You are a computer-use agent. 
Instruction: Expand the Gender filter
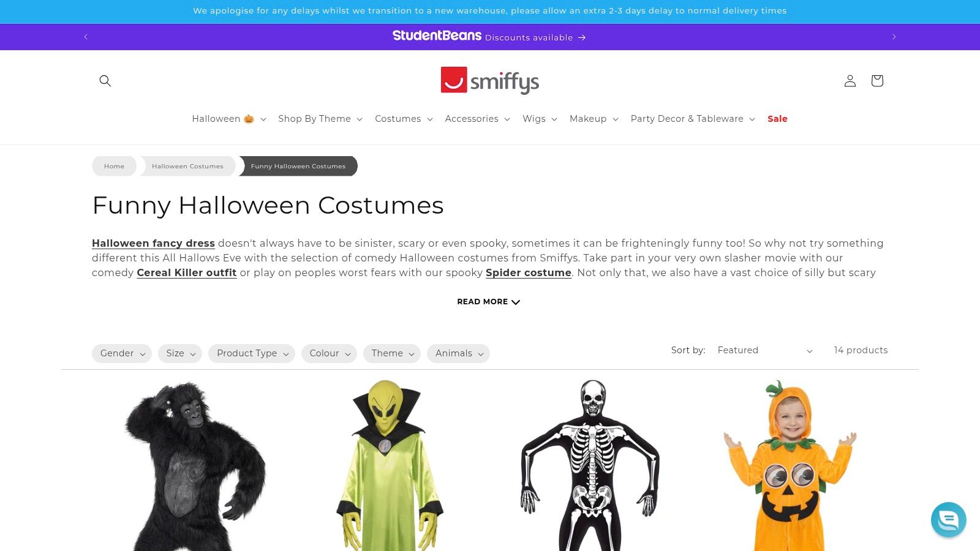pyautogui.click(x=122, y=353)
